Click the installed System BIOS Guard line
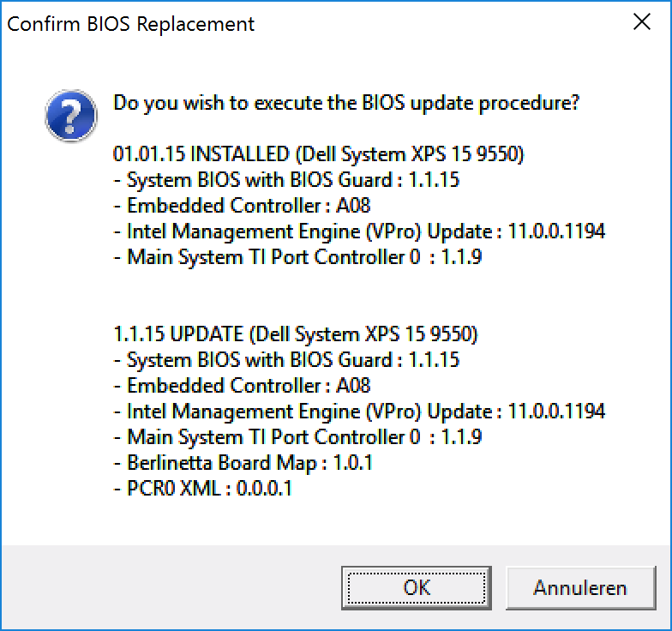The height and width of the screenshot is (631, 672). (286, 180)
